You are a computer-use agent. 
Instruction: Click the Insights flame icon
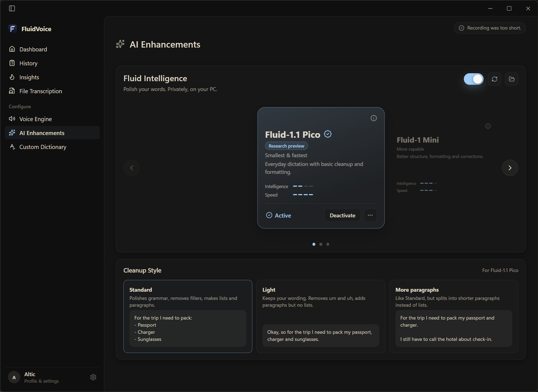tap(12, 77)
